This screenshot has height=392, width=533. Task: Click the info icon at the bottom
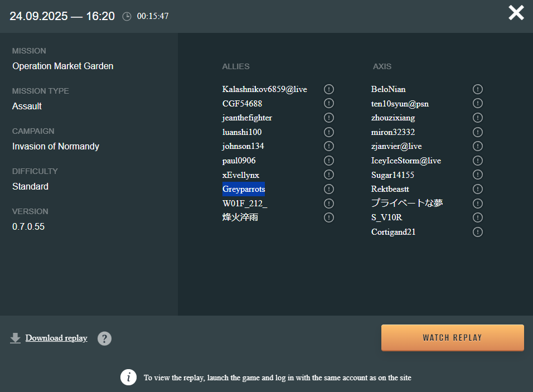(x=129, y=378)
